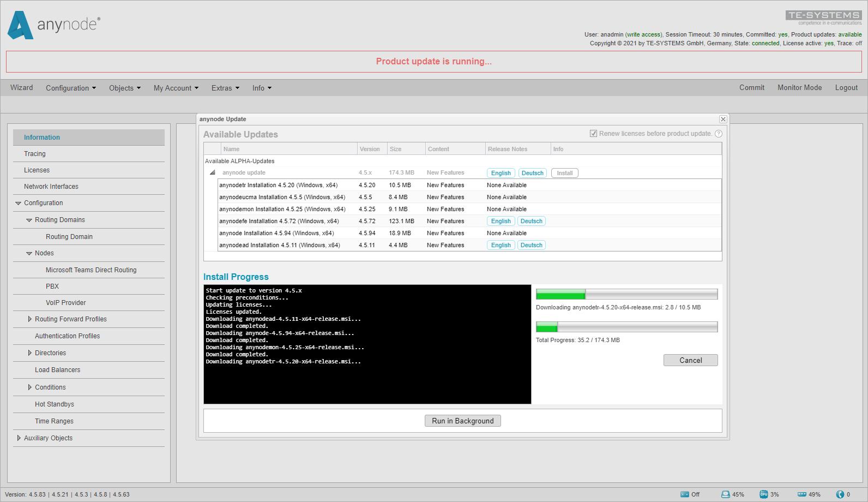The image size is (868, 502).
Task: Click the trace status icon in status bar
Action: 685,494
